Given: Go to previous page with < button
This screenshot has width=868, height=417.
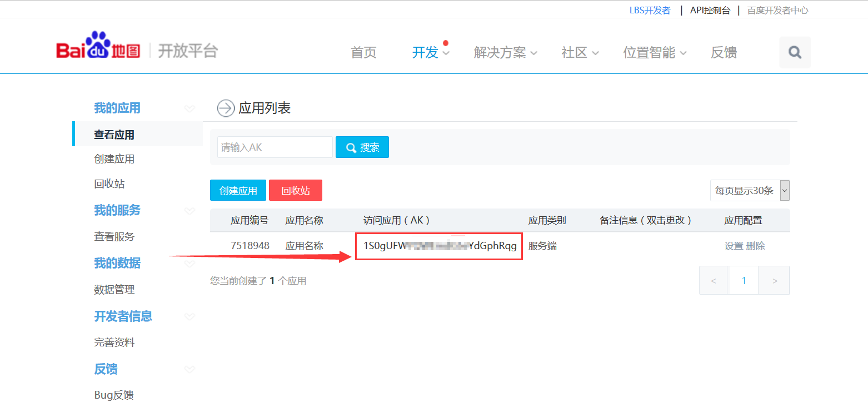Looking at the screenshot, I should (x=714, y=280).
